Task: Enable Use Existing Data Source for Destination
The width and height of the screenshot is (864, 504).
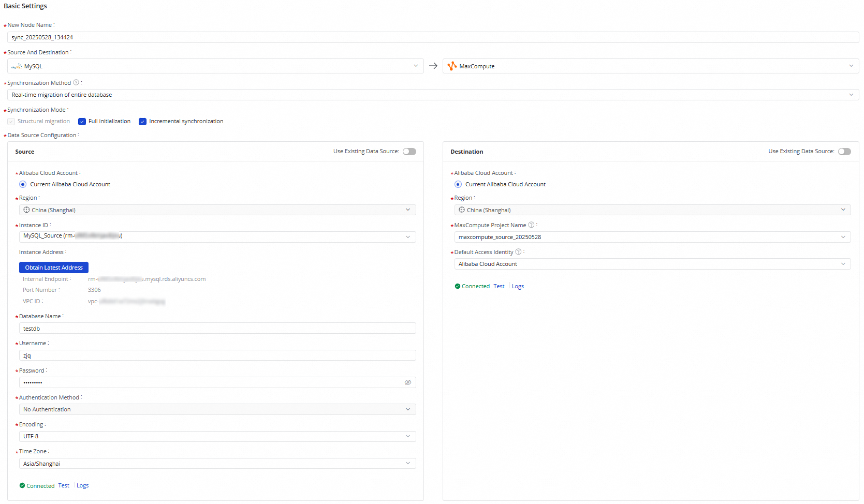Action: 844,152
